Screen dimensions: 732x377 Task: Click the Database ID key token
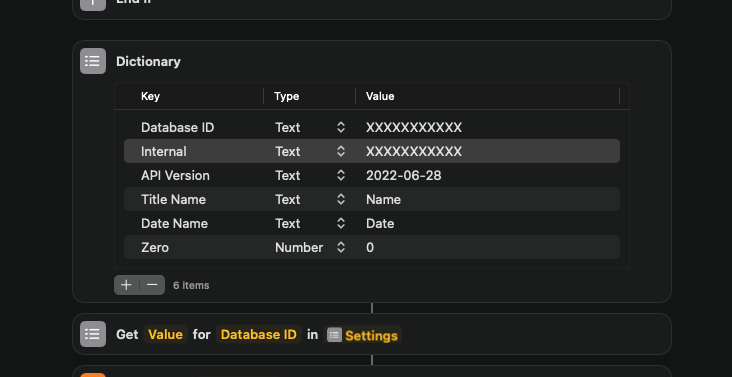tap(259, 334)
